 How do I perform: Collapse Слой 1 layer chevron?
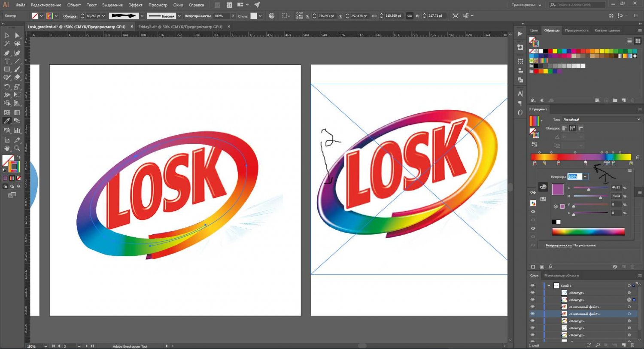549,285
